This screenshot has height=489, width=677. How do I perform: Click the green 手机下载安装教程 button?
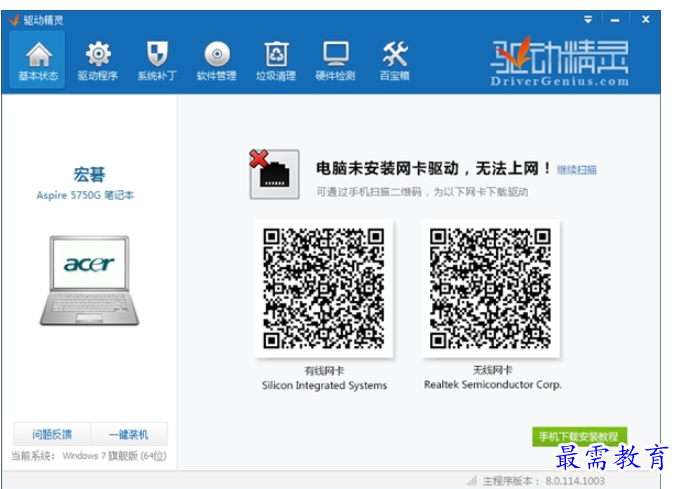click(579, 437)
